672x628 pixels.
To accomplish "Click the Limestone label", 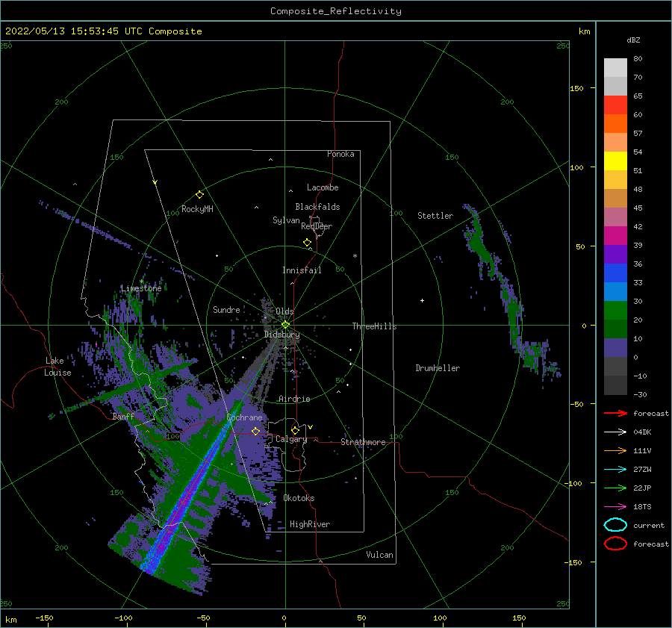I will 141,288.
